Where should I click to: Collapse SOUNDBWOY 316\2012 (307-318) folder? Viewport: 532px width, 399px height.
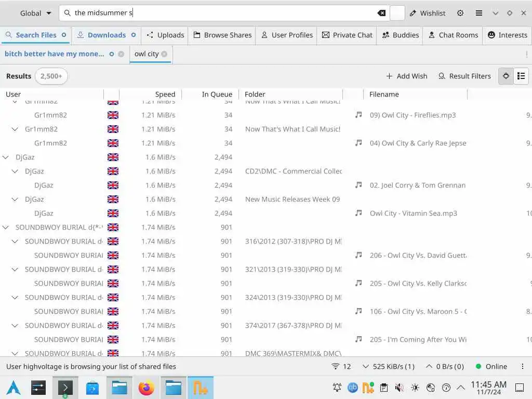pos(15,242)
